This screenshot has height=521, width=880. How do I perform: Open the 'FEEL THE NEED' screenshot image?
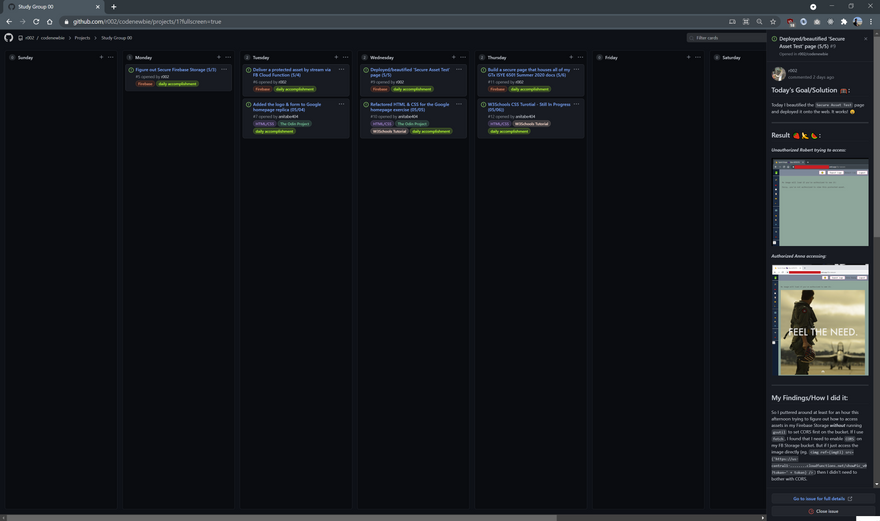coord(820,320)
